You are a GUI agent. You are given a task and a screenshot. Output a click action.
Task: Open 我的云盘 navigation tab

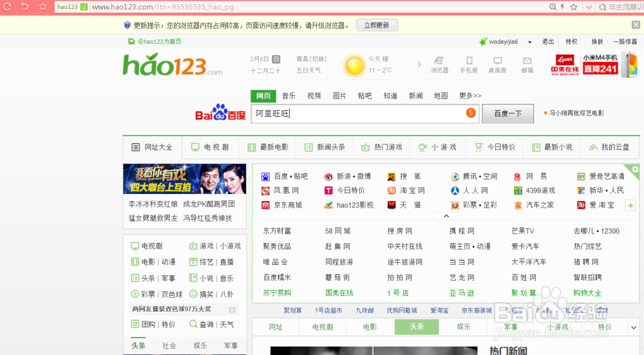coord(609,147)
